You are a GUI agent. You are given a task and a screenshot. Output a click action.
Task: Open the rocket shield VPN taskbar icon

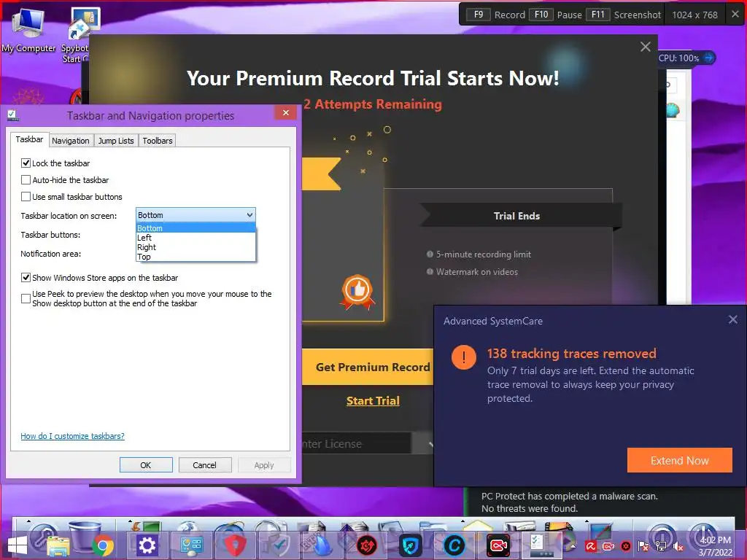[411, 545]
